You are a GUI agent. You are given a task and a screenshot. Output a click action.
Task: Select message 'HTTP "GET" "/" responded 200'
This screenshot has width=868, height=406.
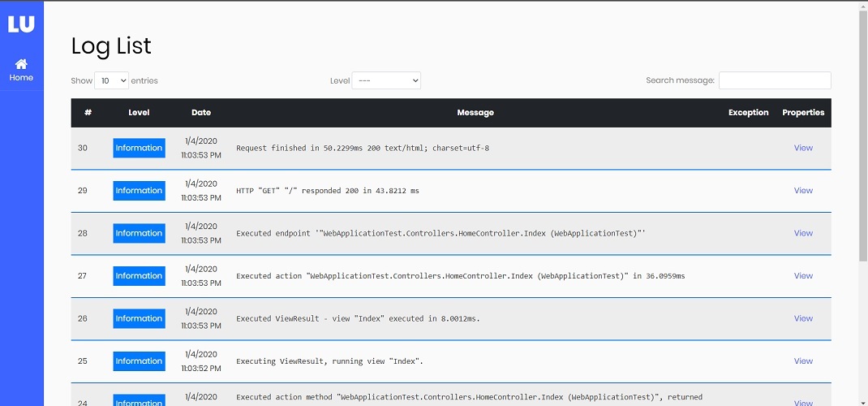point(328,191)
